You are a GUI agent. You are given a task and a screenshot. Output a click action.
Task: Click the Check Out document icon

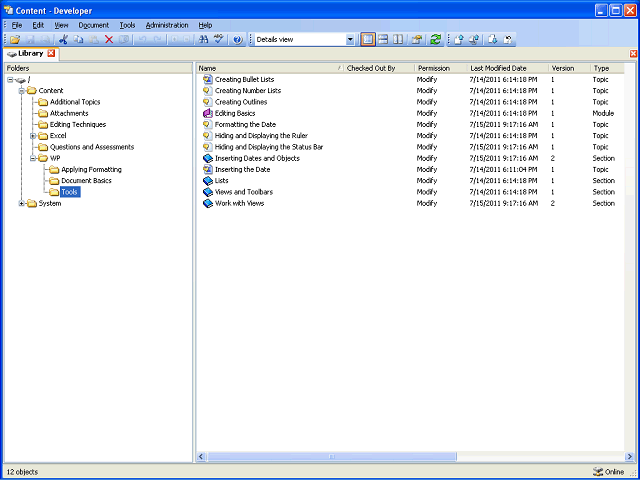point(493,40)
